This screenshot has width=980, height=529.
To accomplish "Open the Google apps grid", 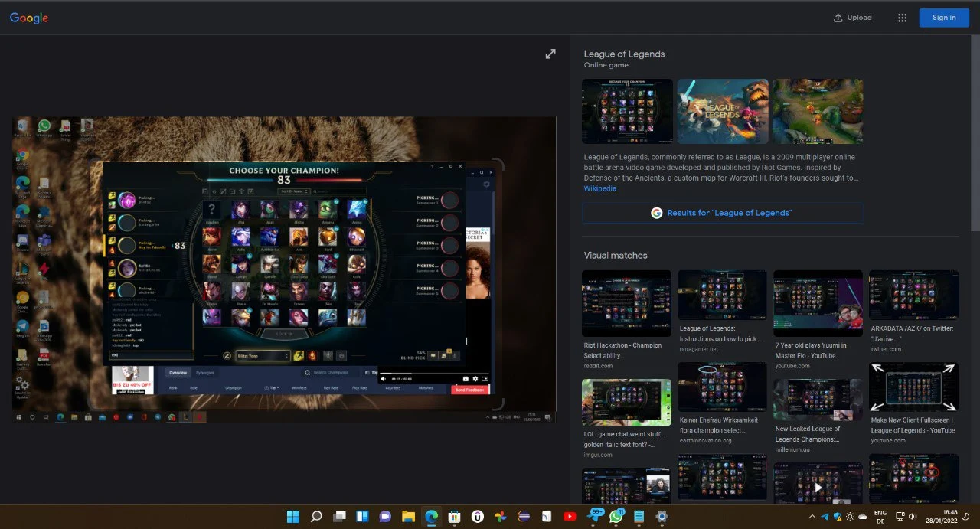I will (902, 17).
